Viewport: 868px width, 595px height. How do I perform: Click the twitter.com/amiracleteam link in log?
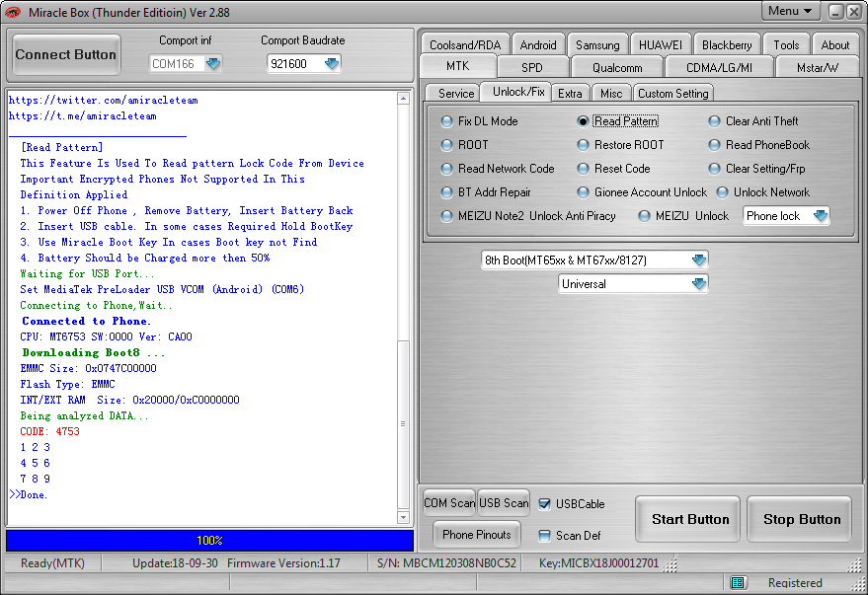(x=104, y=100)
